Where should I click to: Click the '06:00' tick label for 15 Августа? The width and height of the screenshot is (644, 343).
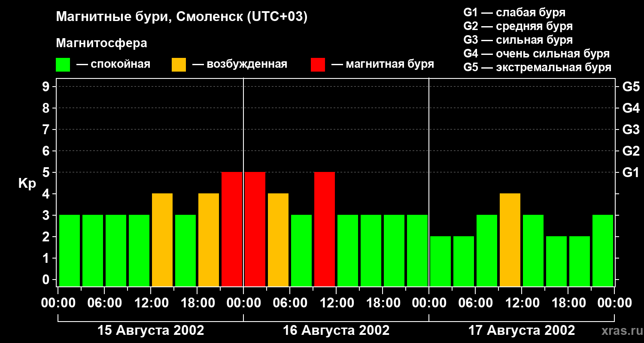104,303
